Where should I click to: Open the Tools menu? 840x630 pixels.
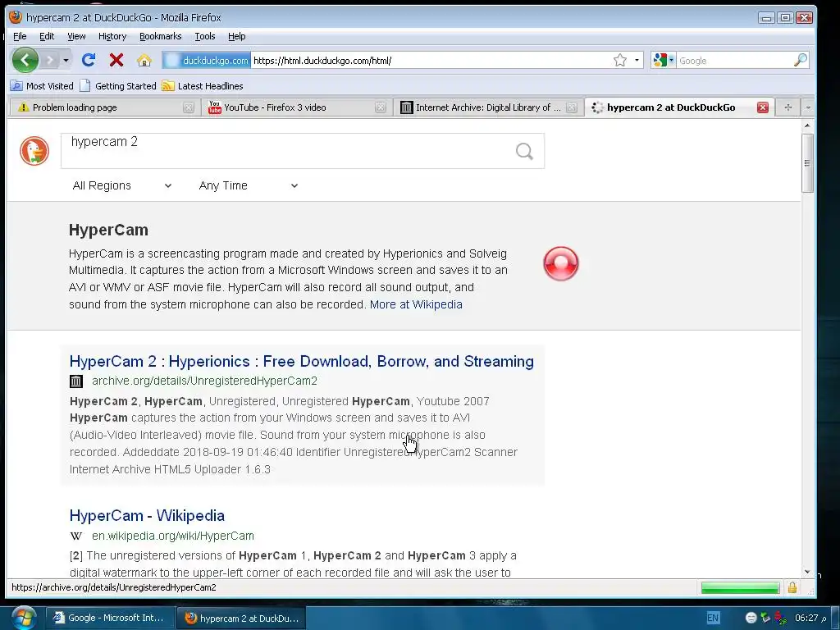(x=204, y=36)
